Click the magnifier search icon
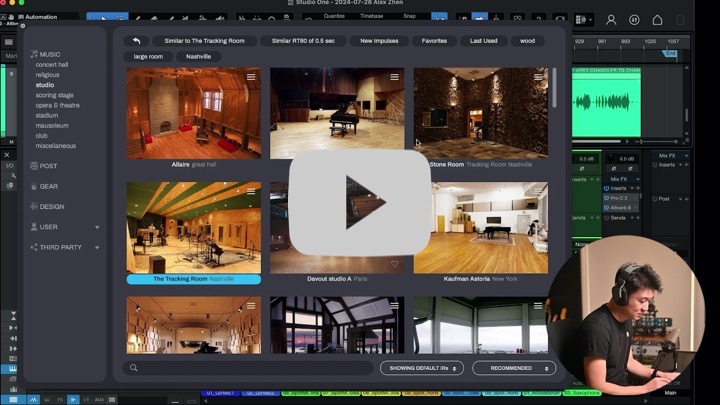This screenshot has height=405, width=720. tap(134, 368)
